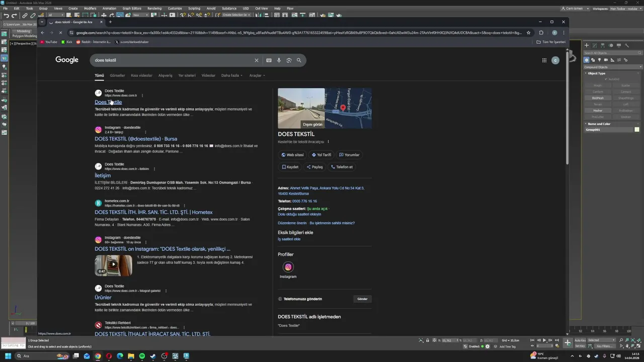Expand the Daha fazla search filter dropdown
The height and width of the screenshot is (362, 644).
click(x=231, y=75)
